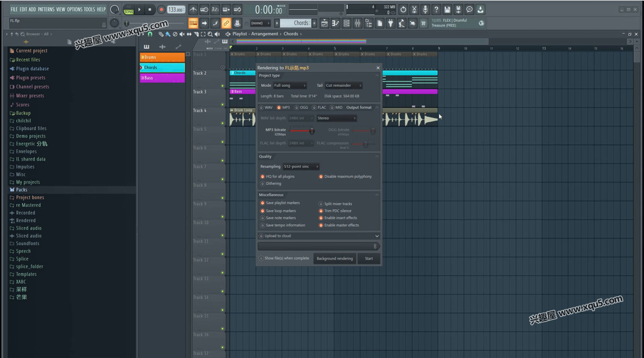
Task: Expand the Upload to cloud section arrow
Action: click(x=377, y=236)
